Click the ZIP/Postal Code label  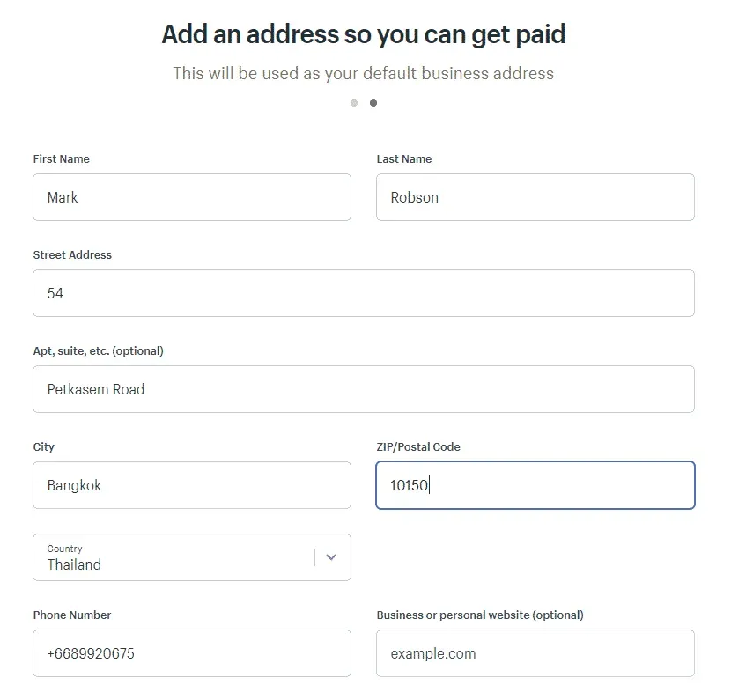point(417,446)
